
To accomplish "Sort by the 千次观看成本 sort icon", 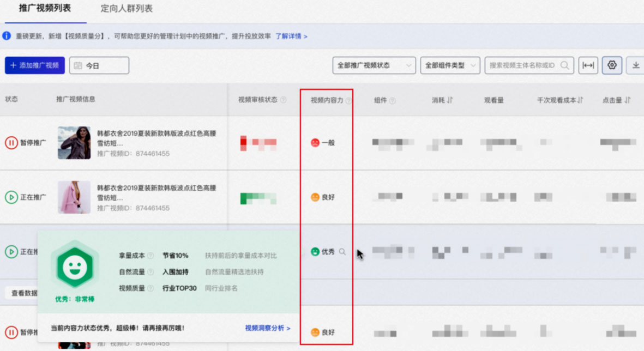I will 580,100.
